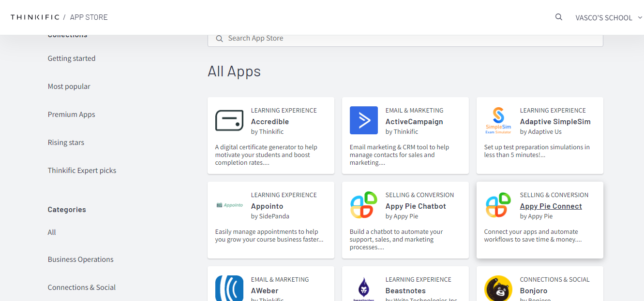This screenshot has height=301, width=644.
Task: Open the Appy Pie Chatbot app title
Action: click(x=416, y=206)
